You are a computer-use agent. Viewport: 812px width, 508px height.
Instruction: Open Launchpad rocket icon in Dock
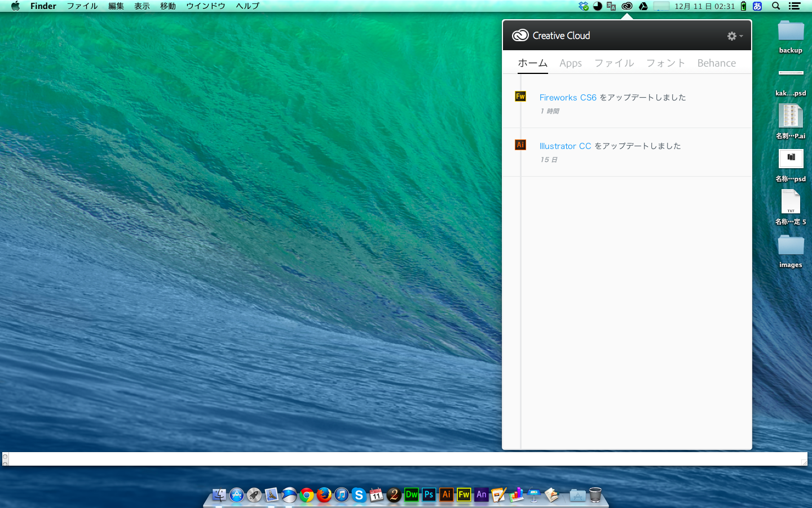pos(254,495)
